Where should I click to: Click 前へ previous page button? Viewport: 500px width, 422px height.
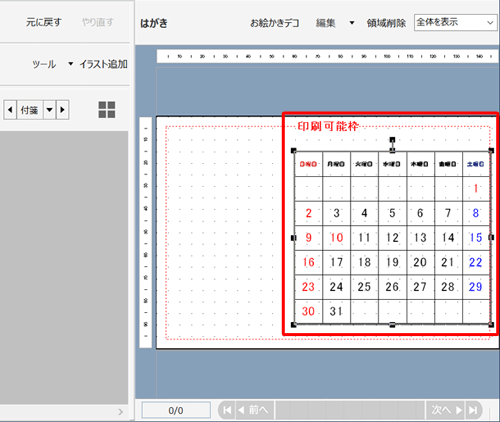click(255, 410)
